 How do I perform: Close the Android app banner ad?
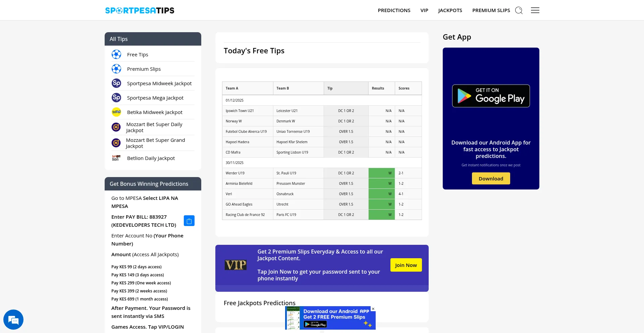coord(373,309)
